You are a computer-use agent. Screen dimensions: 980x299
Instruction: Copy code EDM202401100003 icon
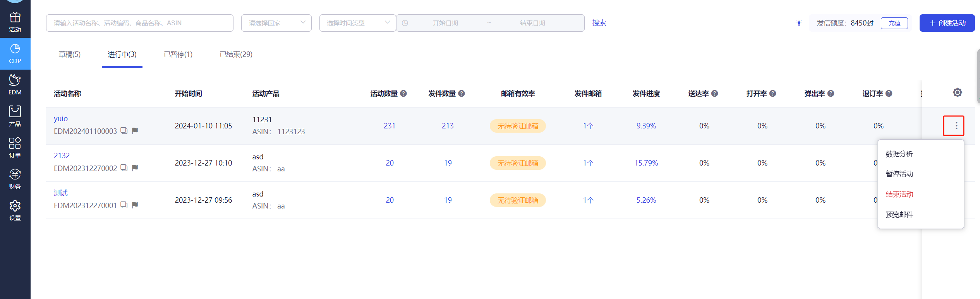124,131
